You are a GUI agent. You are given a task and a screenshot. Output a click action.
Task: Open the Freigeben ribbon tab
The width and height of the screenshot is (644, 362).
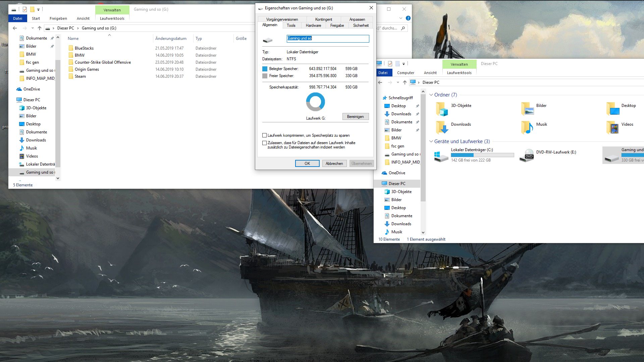pos(58,18)
